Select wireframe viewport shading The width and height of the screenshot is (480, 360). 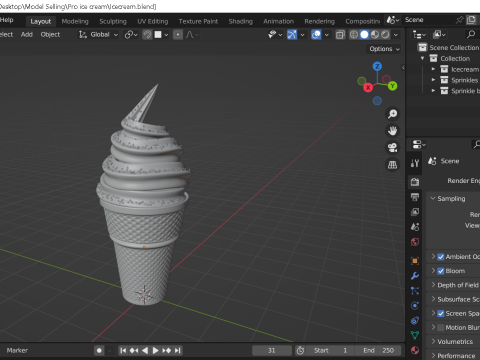point(354,35)
